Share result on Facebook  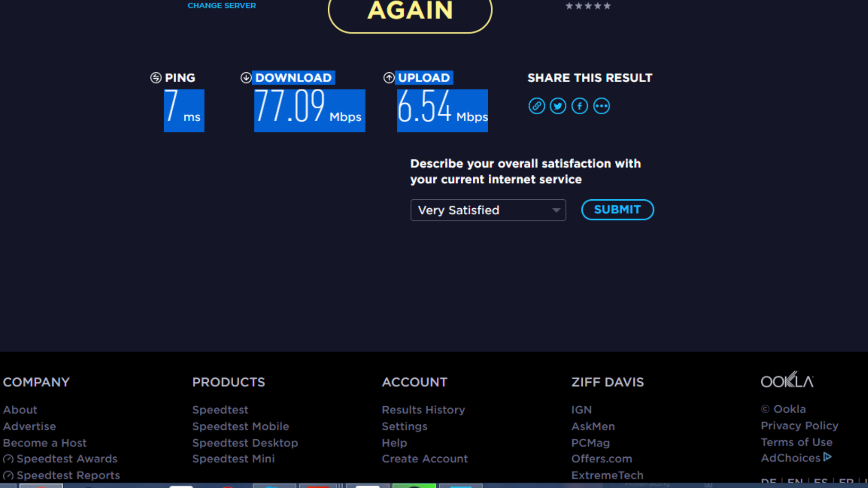point(580,106)
